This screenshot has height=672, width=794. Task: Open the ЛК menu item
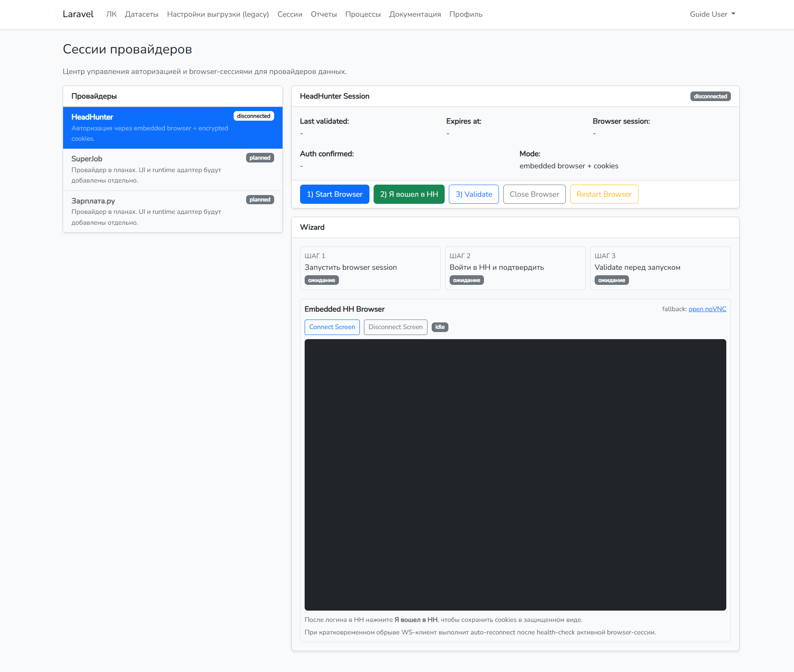111,14
